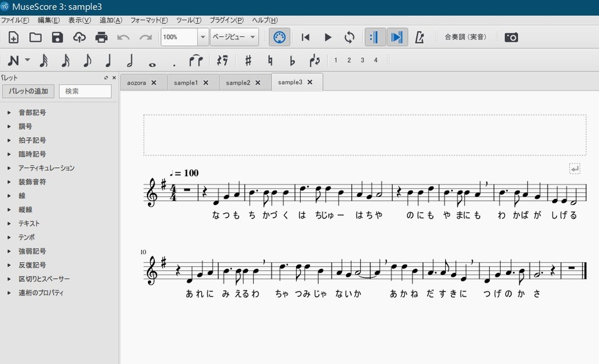Print the score with printer icon
The width and height of the screenshot is (599, 364).
coord(101,37)
